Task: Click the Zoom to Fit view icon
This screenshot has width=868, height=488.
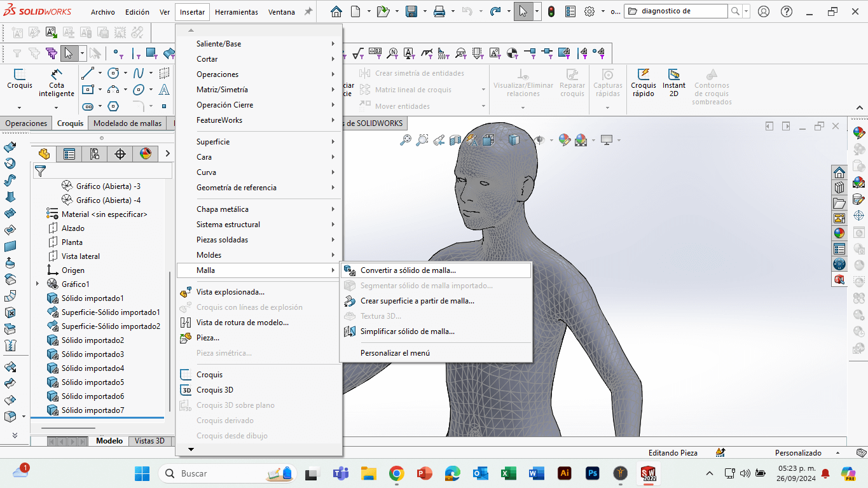Action: (406, 140)
